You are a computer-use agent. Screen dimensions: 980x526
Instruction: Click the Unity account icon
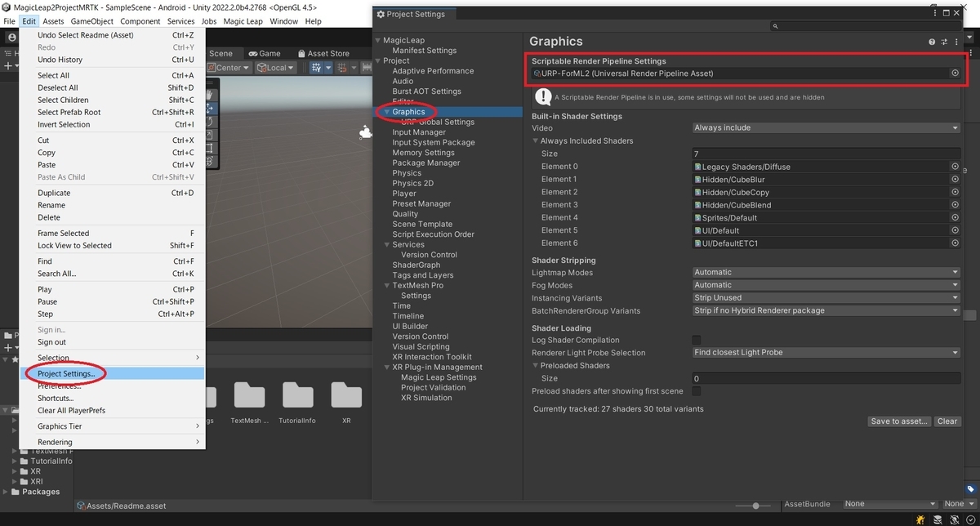(x=11, y=37)
